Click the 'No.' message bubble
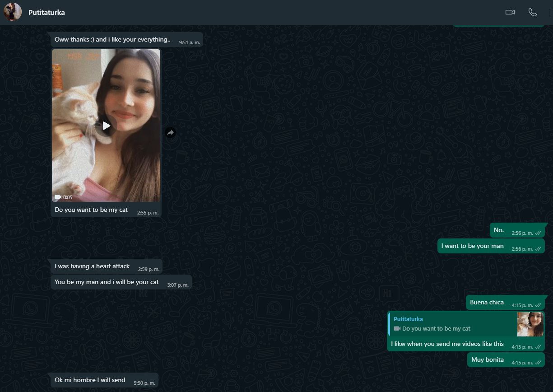Image resolution: width=553 pixels, height=392 pixels. tap(517, 230)
